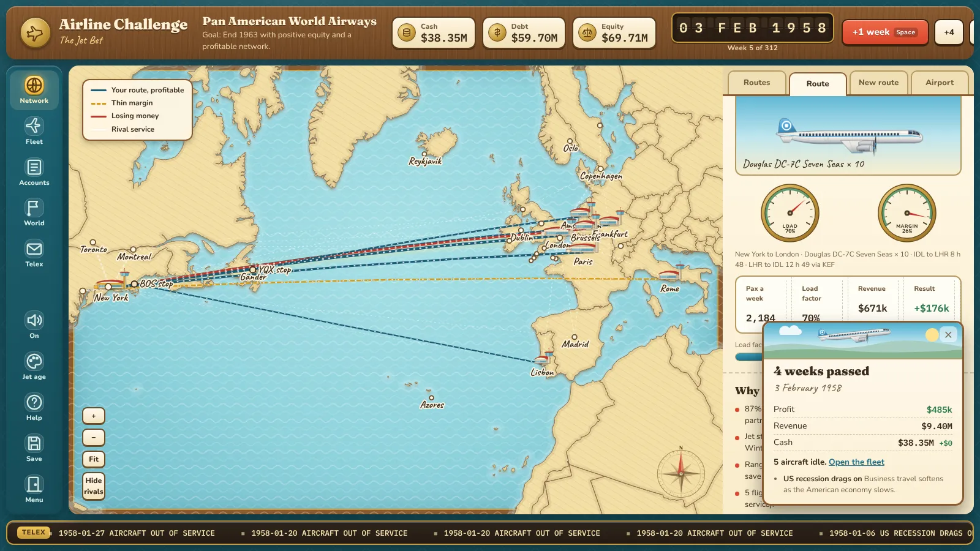Click the Equity scales icon
This screenshot has width=980, height=551.
tap(587, 32)
